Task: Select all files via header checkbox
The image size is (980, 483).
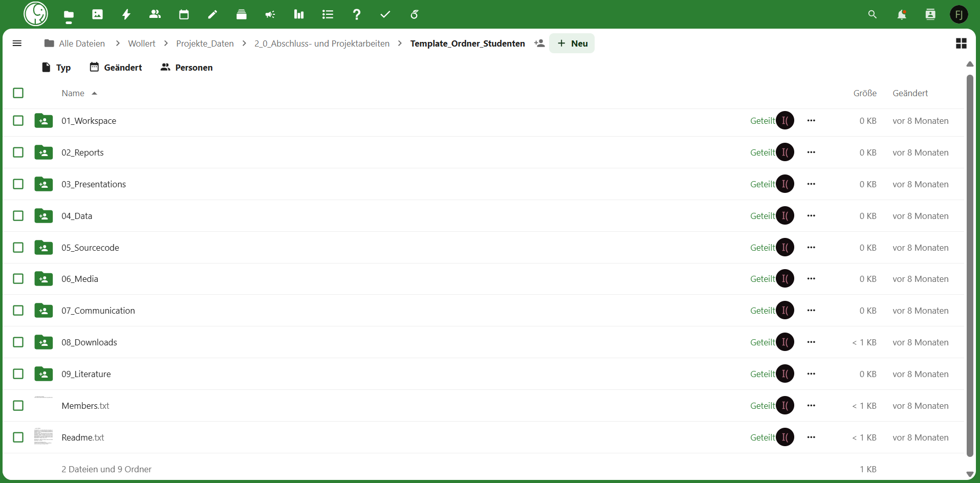Action: point(18,93)
